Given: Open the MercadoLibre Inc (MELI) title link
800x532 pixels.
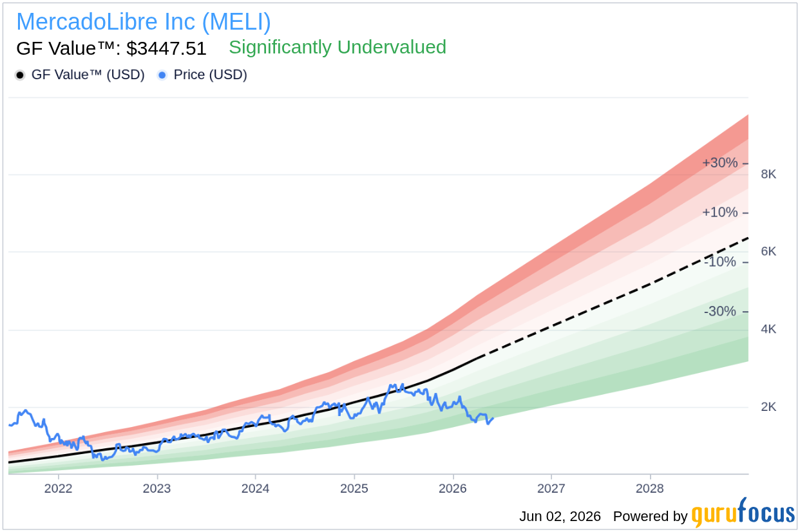Looking at the screenshot, I should point(143,21).
